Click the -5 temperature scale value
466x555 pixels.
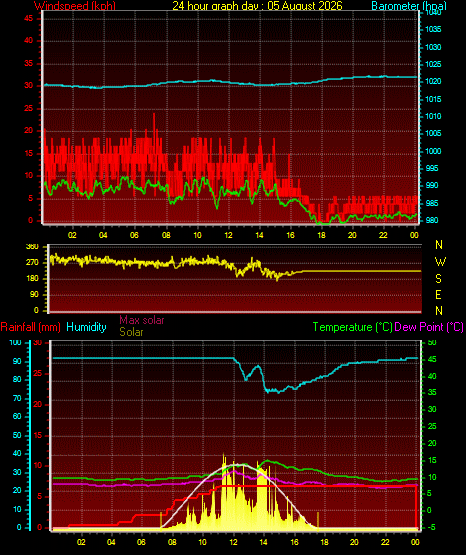click(432, 528)
